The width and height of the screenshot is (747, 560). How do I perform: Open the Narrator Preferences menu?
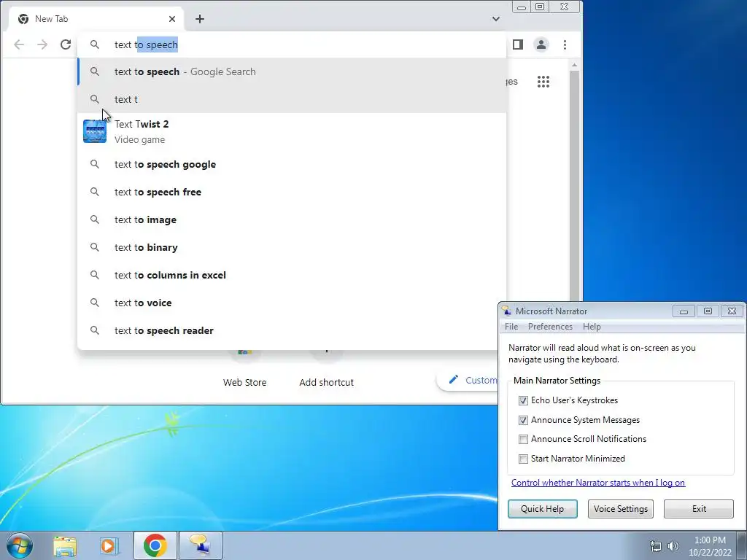tap(550, 327)
